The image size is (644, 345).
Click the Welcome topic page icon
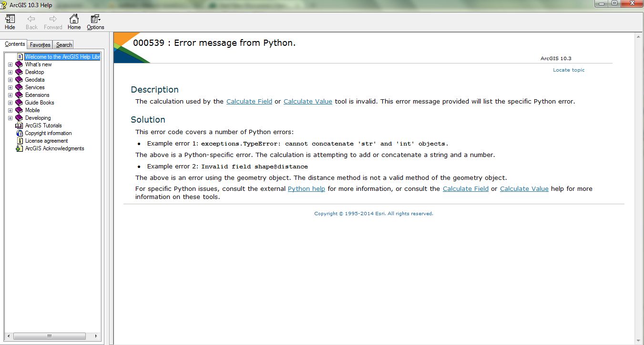pyautogui.click(x=20, y=57)
